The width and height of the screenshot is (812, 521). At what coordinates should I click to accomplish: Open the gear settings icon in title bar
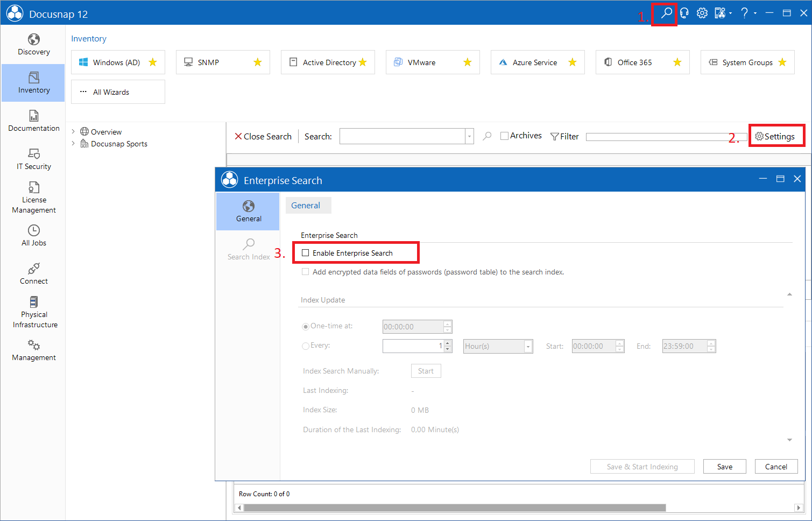(x=702, y=13)
